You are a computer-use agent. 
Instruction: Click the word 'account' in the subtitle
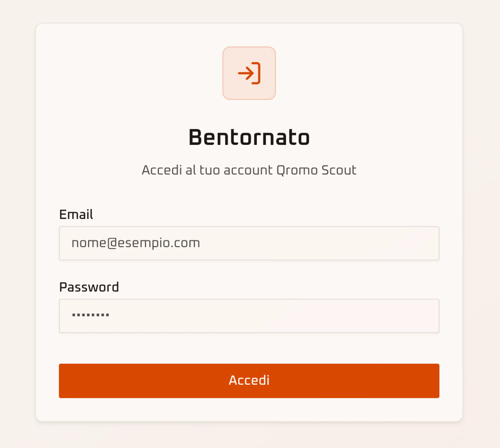pyautogui.click(x=248, y=170)
